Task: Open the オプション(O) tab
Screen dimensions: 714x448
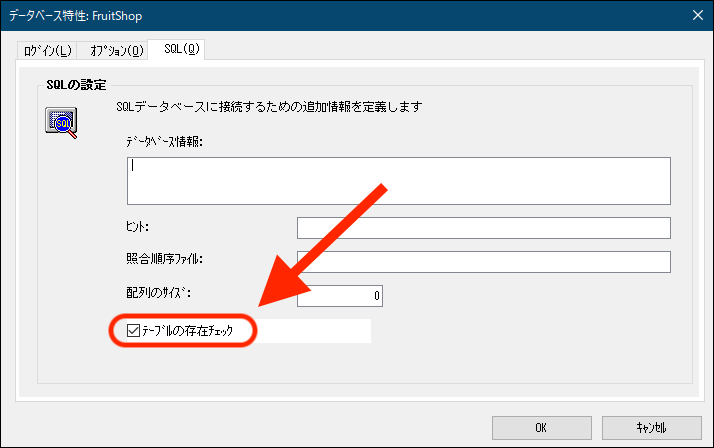Action: (x=111, y=49)
